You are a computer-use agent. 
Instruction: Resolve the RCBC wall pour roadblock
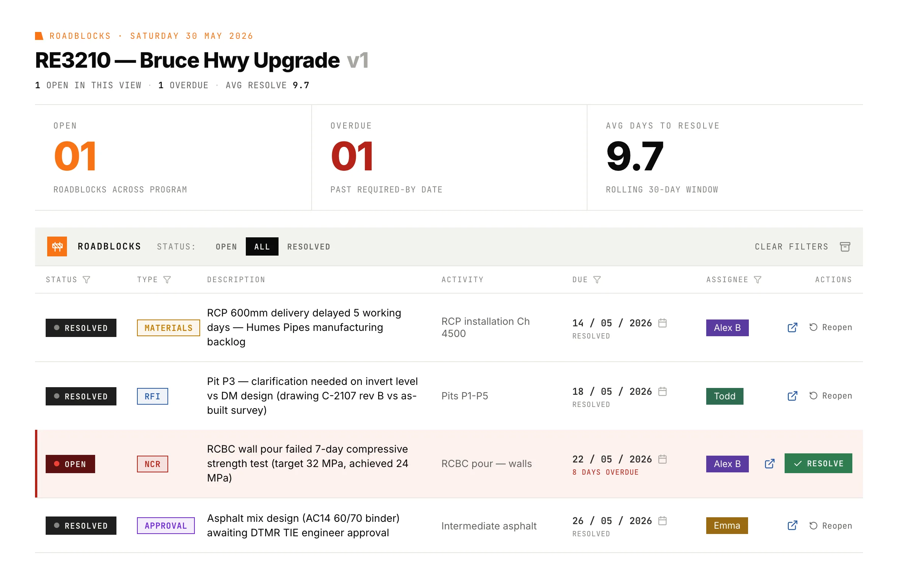818,463
